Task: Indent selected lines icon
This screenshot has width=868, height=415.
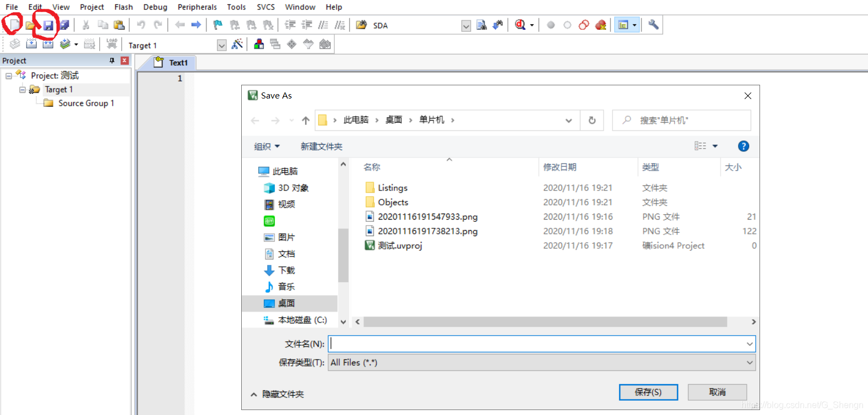Action: [290, 25]
